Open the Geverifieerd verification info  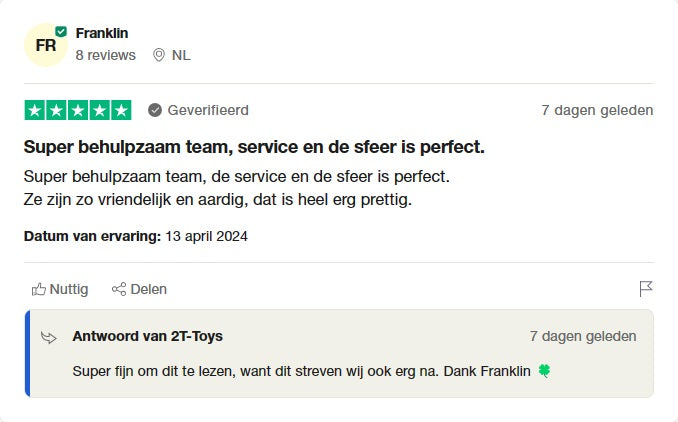208,110
